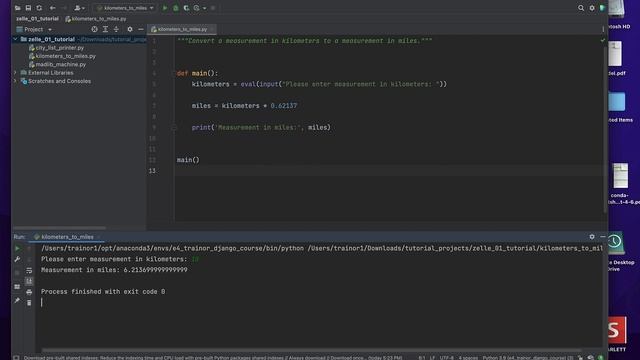Run with coverage icon in toolbar

[186, 8]
